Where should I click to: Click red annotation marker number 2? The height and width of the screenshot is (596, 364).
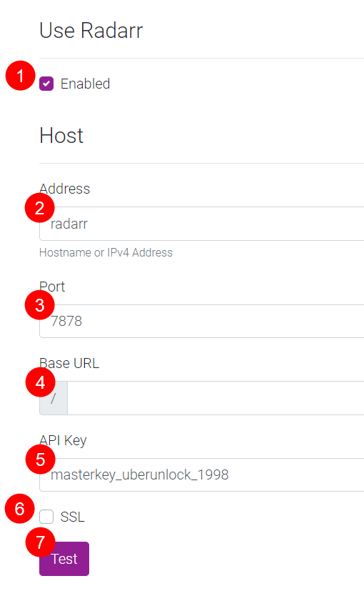tap(40, 208)
